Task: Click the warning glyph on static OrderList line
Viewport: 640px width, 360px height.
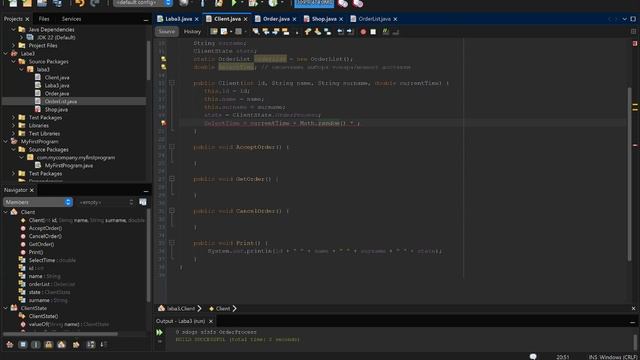Action: tap(163, 59)
